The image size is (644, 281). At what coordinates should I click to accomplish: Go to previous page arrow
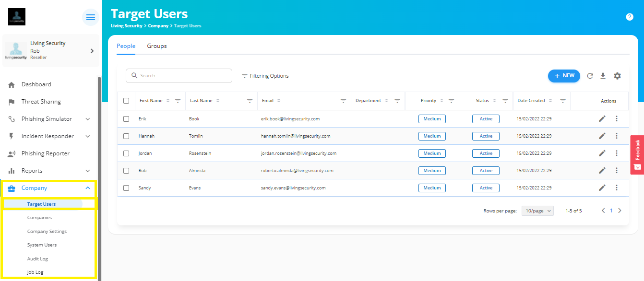click(x=603, y=211)
